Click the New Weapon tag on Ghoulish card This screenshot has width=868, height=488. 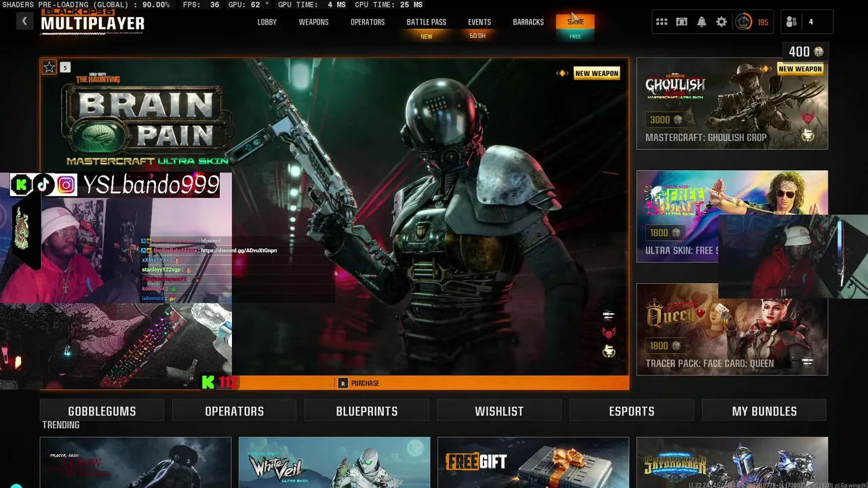pos(800,68)
